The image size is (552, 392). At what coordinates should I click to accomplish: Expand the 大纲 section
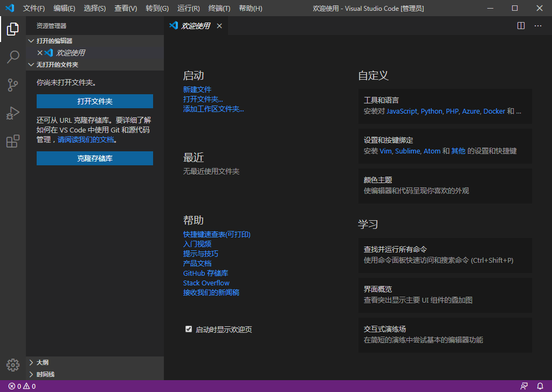[x=95, y=362]
